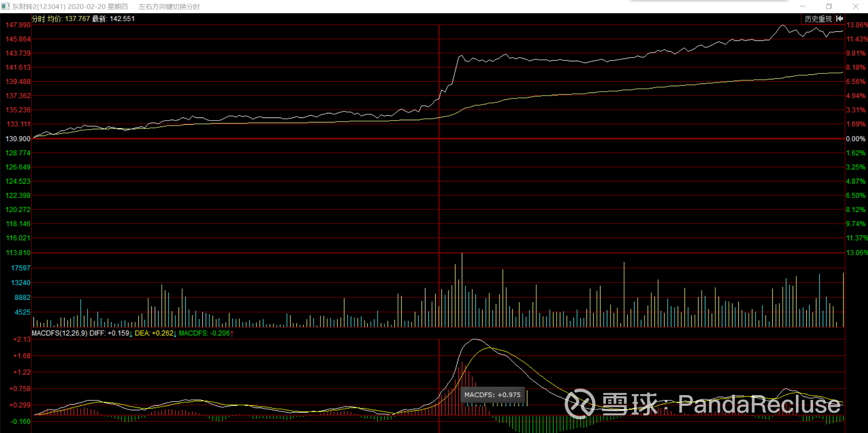Viewport: 868px width, 433px height.
Task: Click the 113.810 bottom price label
Action: (x=18, y=253)
